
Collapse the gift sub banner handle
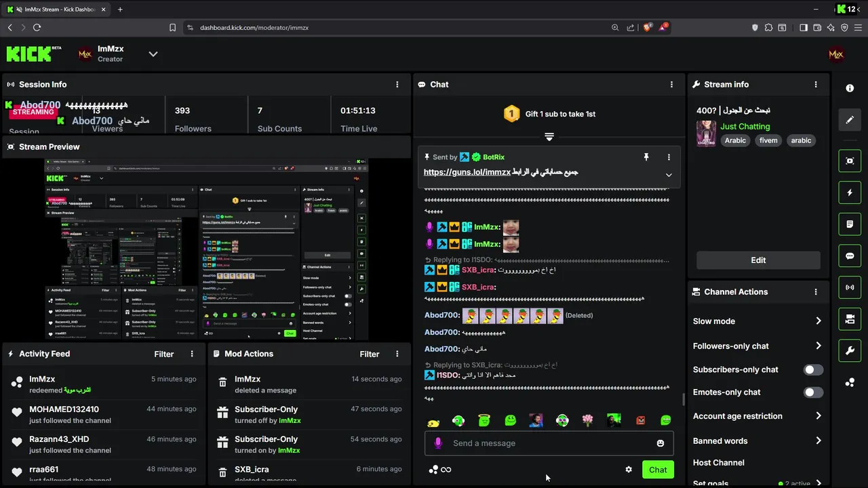[549, 137]
